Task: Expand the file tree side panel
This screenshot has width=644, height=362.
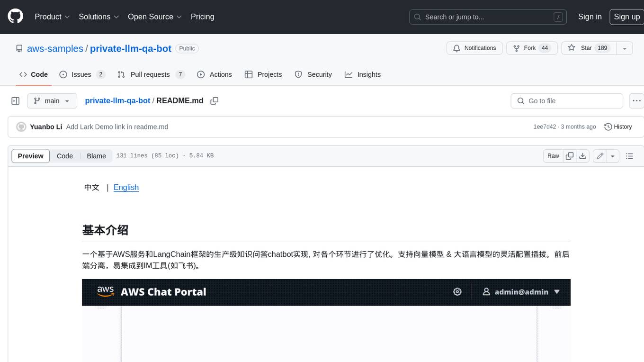Action: point(16,101)
